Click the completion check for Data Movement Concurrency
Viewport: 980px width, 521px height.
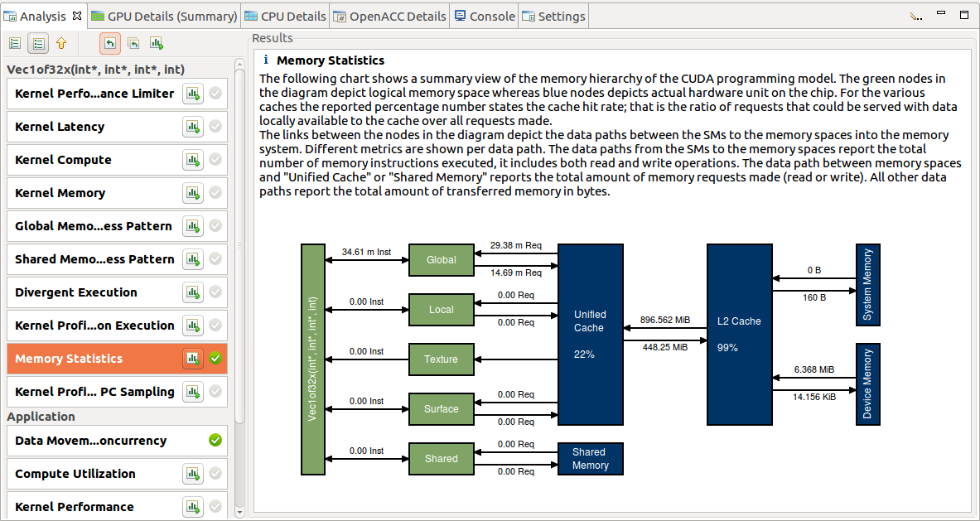click(215, 441)
